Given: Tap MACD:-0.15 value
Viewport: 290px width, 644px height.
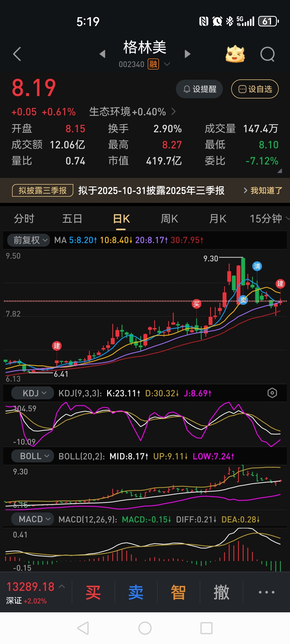Looking at the screenshot, I should pos(146,519).
